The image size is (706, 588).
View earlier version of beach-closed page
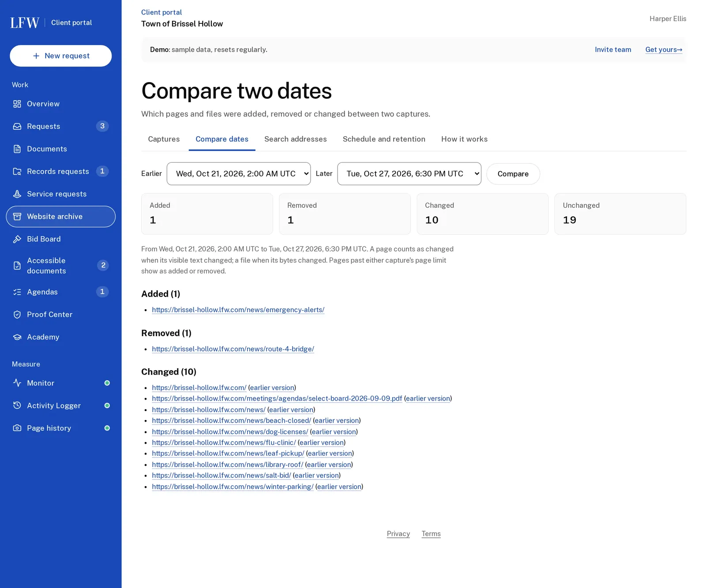pyautogui.click(x=337, y=420)
